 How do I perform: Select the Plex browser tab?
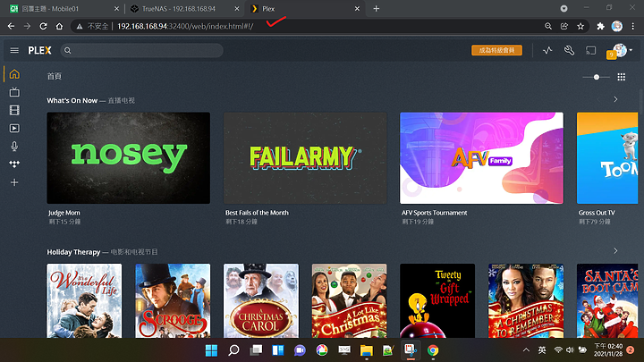coord(304,9)
